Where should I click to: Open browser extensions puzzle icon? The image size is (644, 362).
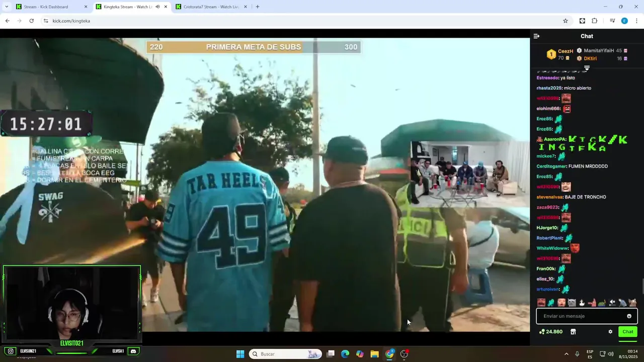(595, 21)
